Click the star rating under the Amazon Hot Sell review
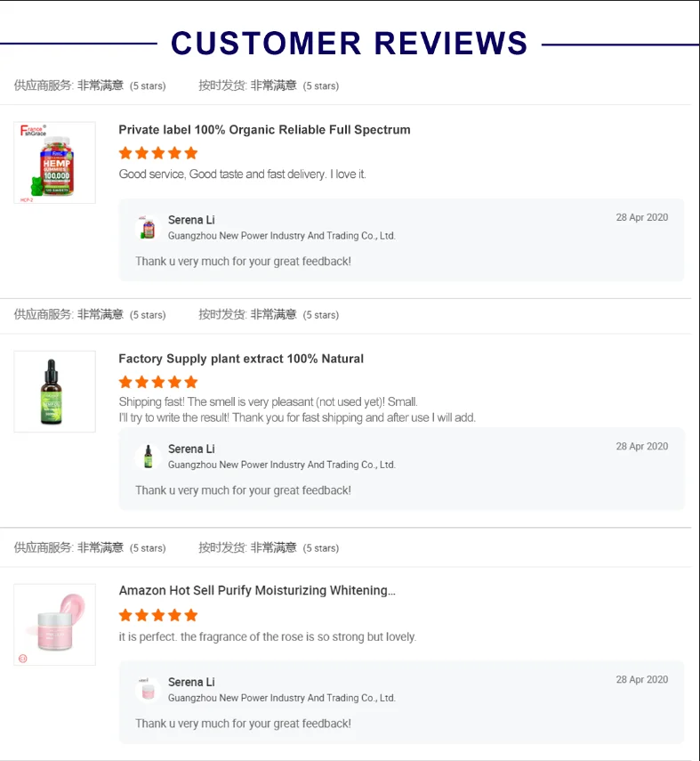The height and width of the screenshot is (761, 700). (x=158, y=615)
